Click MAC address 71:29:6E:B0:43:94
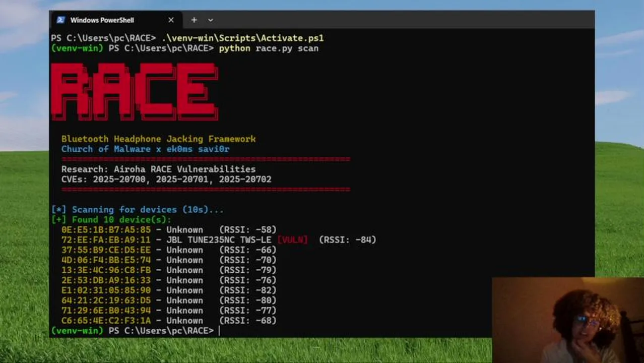 (x=106, y=311)
